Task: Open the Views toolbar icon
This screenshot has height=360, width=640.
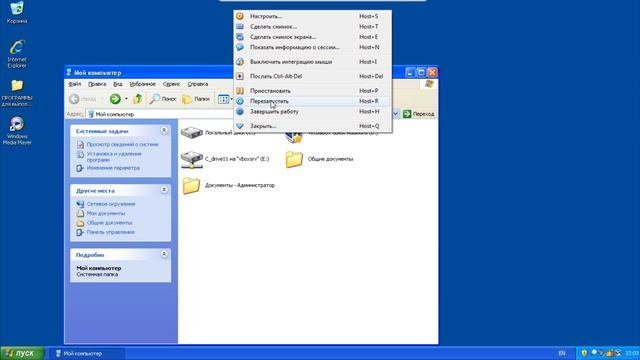Action: pyautogui.click(x=223, y=99)
